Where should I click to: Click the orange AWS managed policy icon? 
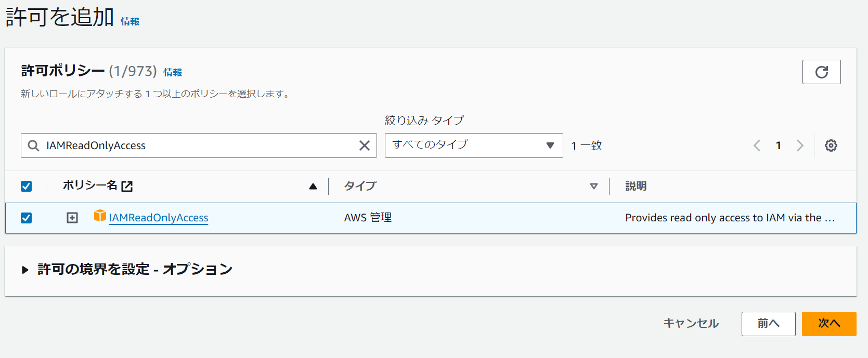[100, 216]
